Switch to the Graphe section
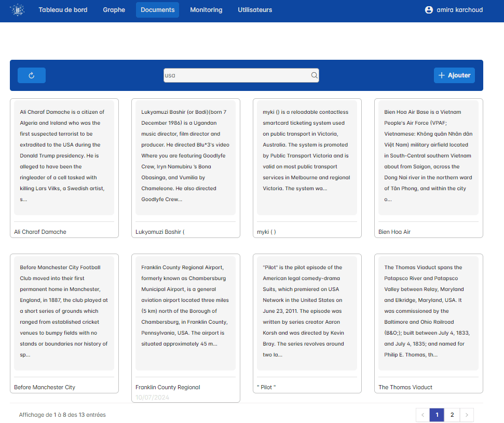The image size is (504, 423). click(x=114, y=9)
